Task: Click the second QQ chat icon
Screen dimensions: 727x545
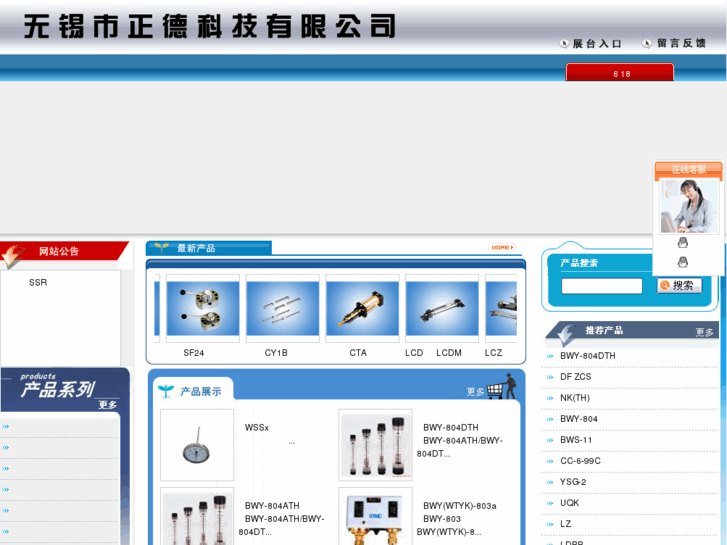Action: (x=682, y=262)
